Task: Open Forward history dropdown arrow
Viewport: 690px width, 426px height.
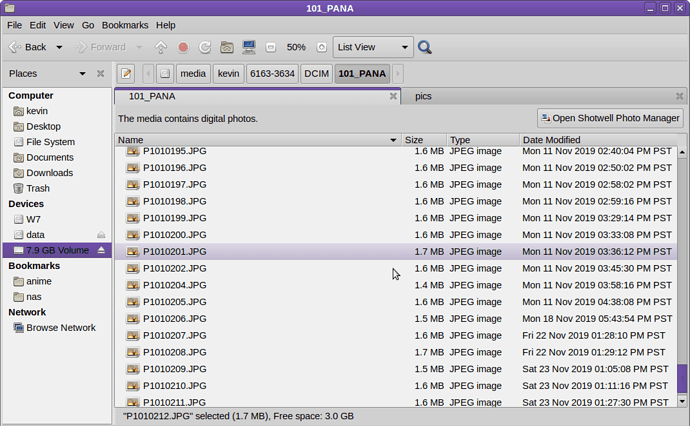Action: [x=139, y=47]
